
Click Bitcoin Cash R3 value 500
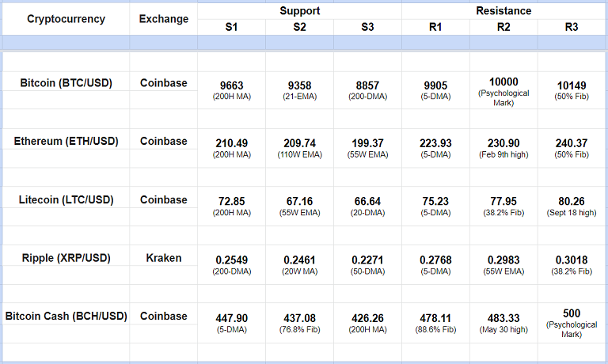571,313
